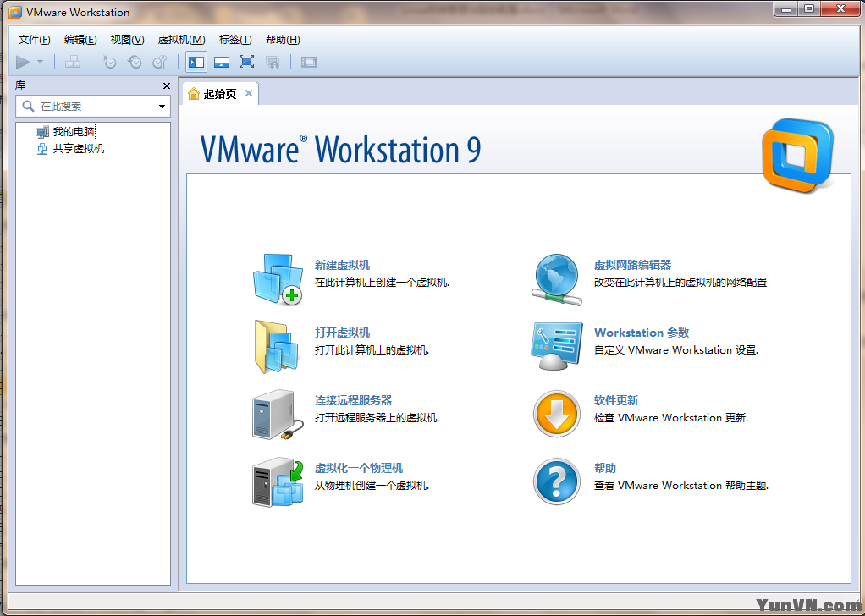Click the remote server tower icon

click(x=278, y=415)
